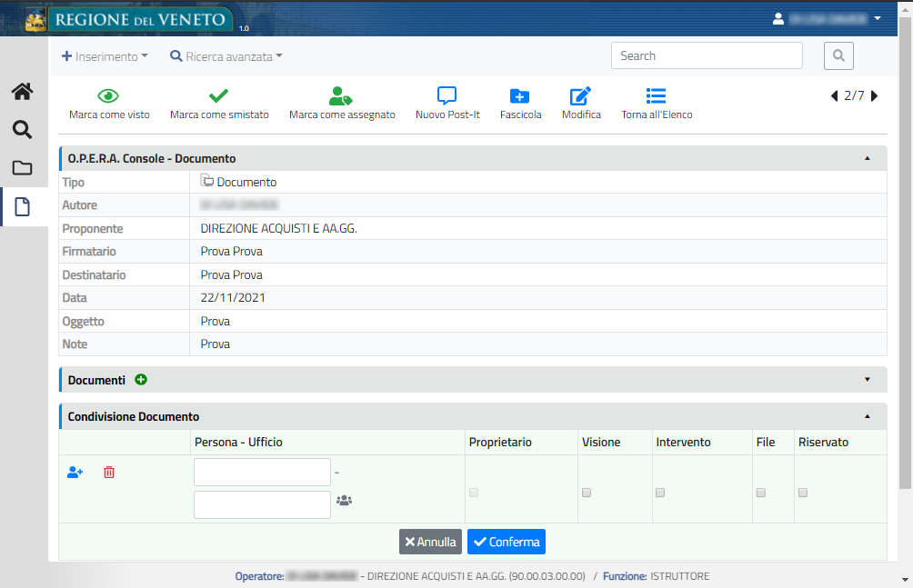Return via Torna all'Elenco list icon
Viewport: 913px width, 588px height.
[656, 95]
